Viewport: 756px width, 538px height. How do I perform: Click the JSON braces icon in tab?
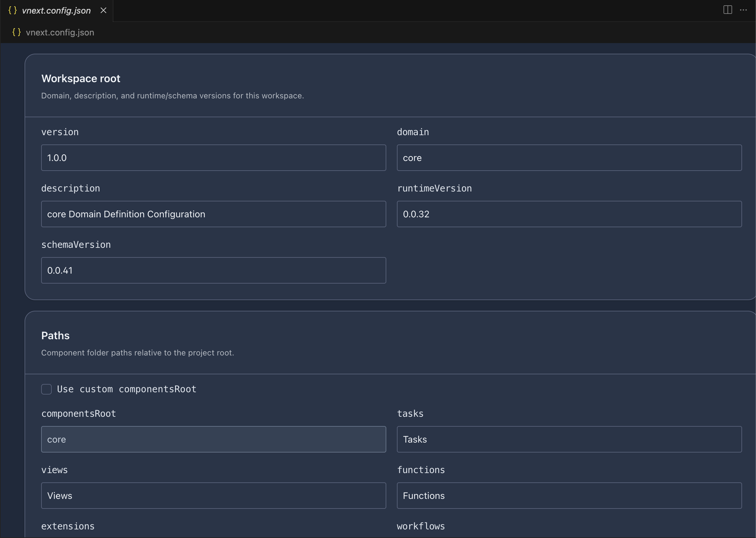point(13,10)
